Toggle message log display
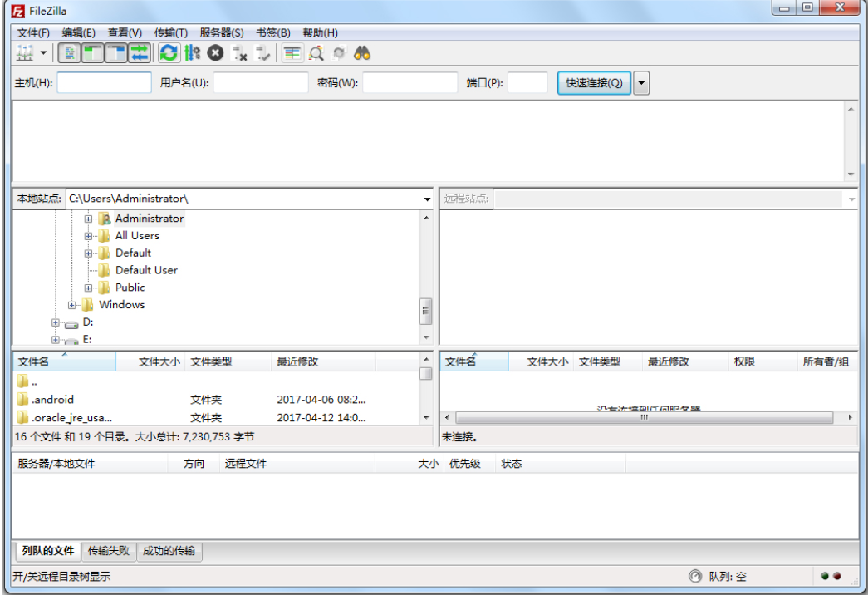The height and width of the screenshot is (595, 868). 70,53
